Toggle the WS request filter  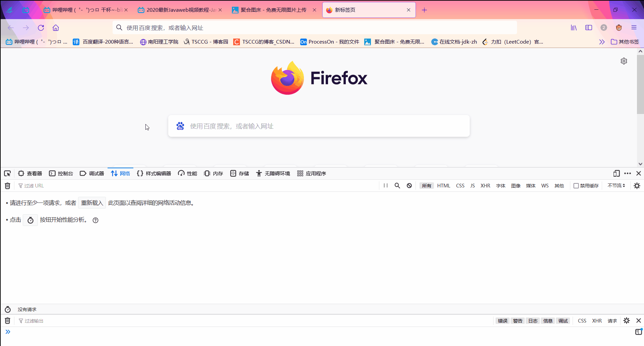[x=545, y=186]
